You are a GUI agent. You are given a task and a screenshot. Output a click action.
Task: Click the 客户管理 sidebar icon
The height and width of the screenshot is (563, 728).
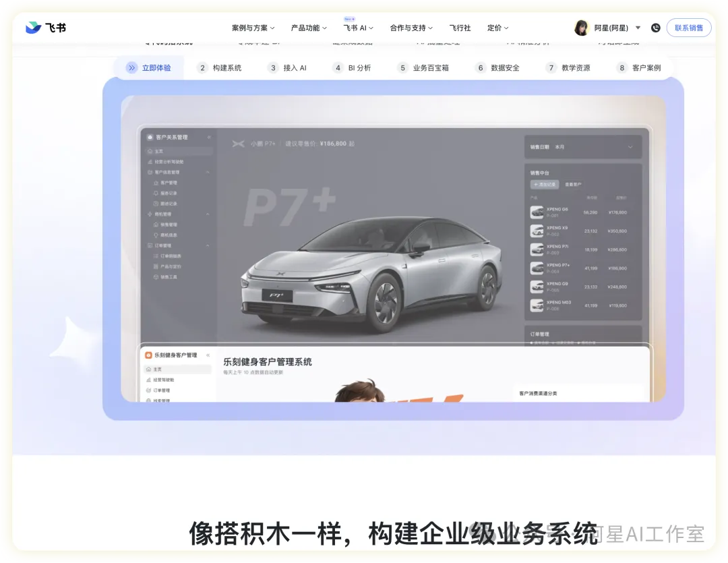click(156, 183)
